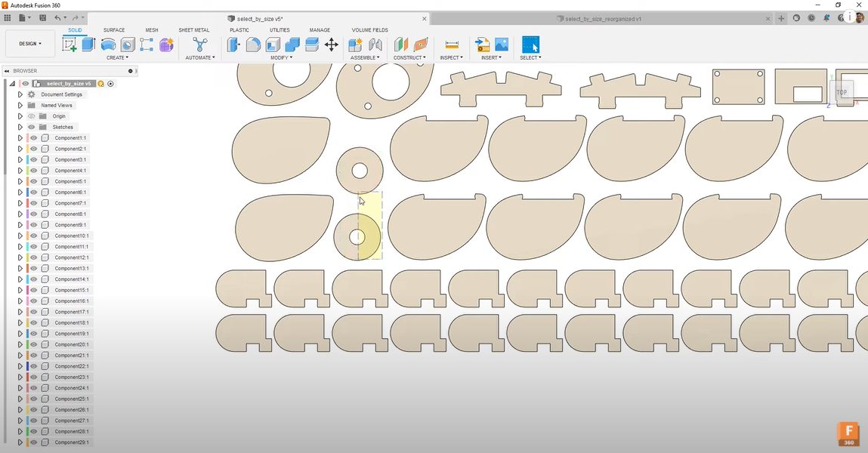The image size is (868, 453).
Task: Switch to the SHEET METAL tab
Action: [193, 30]
